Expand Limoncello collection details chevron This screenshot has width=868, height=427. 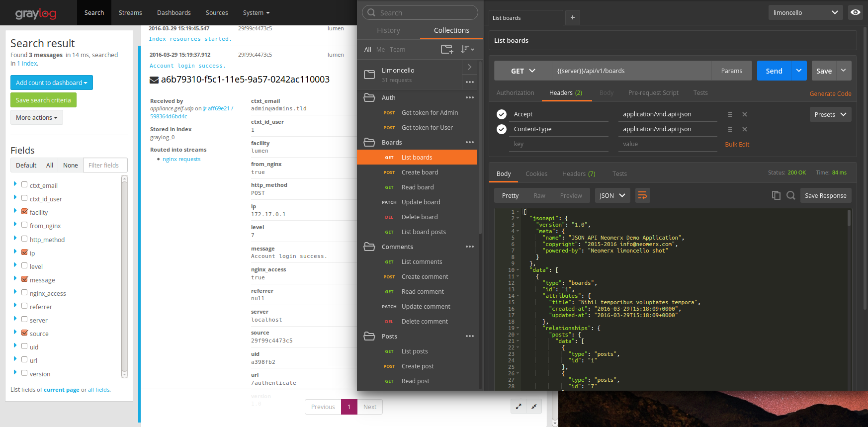pyautogui.click(x=470, y=67)
